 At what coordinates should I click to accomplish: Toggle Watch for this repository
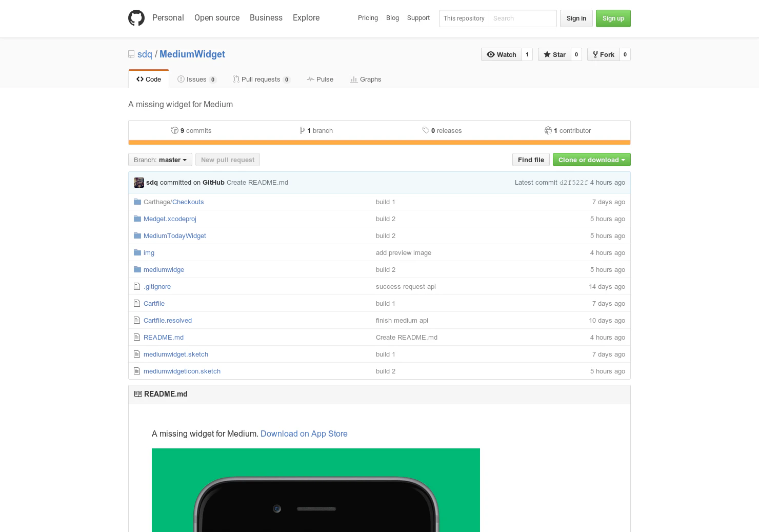tap(502, 54)
